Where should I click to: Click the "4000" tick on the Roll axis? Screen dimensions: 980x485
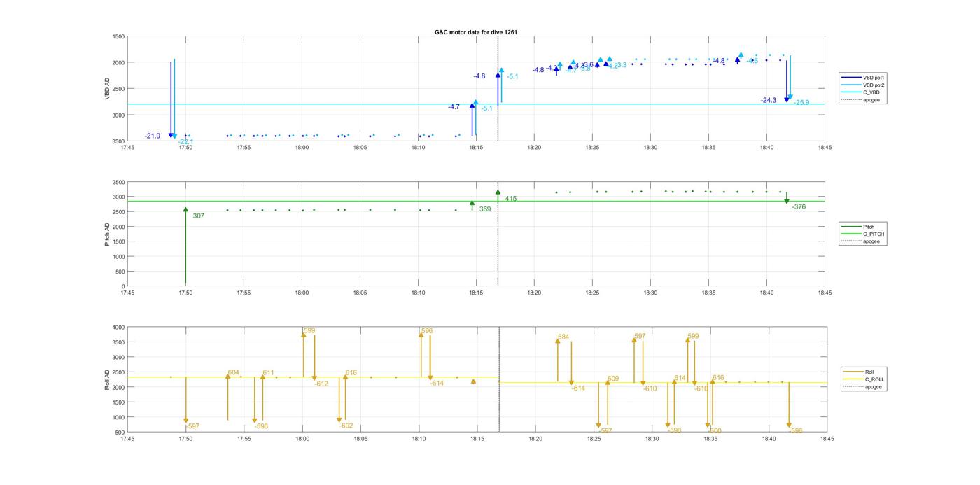[x=118, y=327]
